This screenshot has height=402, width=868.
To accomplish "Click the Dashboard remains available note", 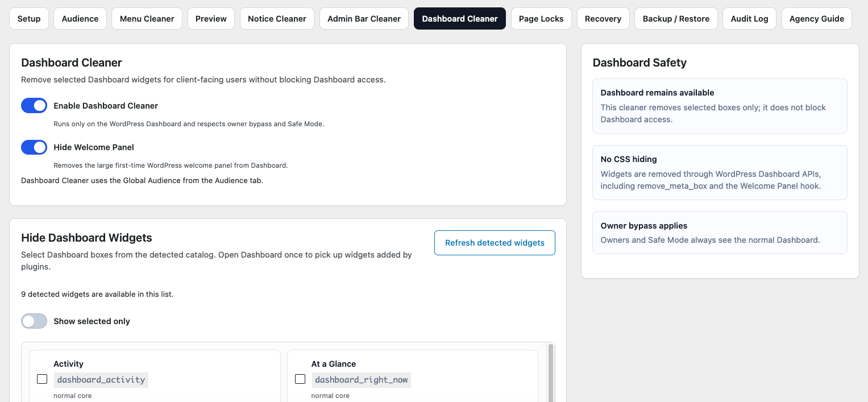I will pos(720,106).
